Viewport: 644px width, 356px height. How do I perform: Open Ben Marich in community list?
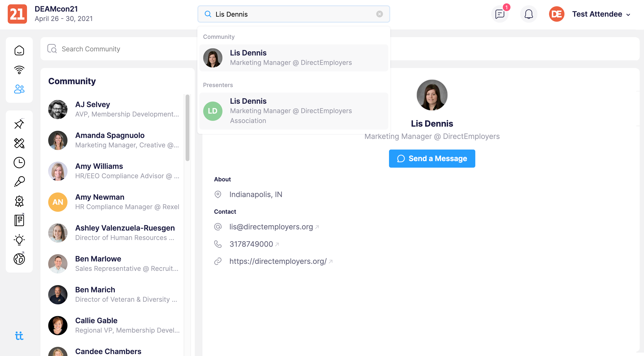tap(114, 294)
